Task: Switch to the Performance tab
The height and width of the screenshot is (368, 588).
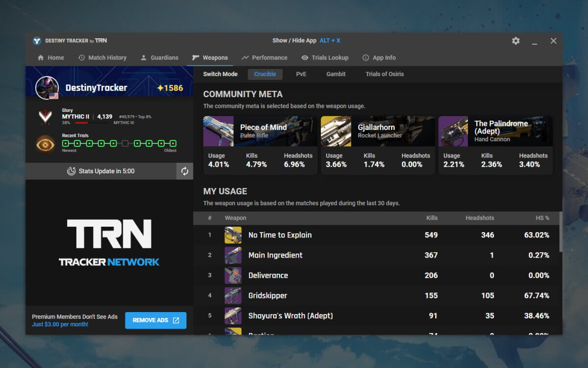Action: click(x=265, y=57)
